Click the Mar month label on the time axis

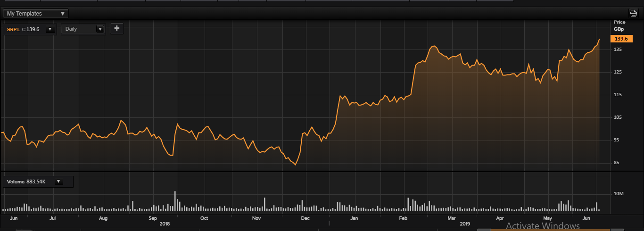(452, 218)
